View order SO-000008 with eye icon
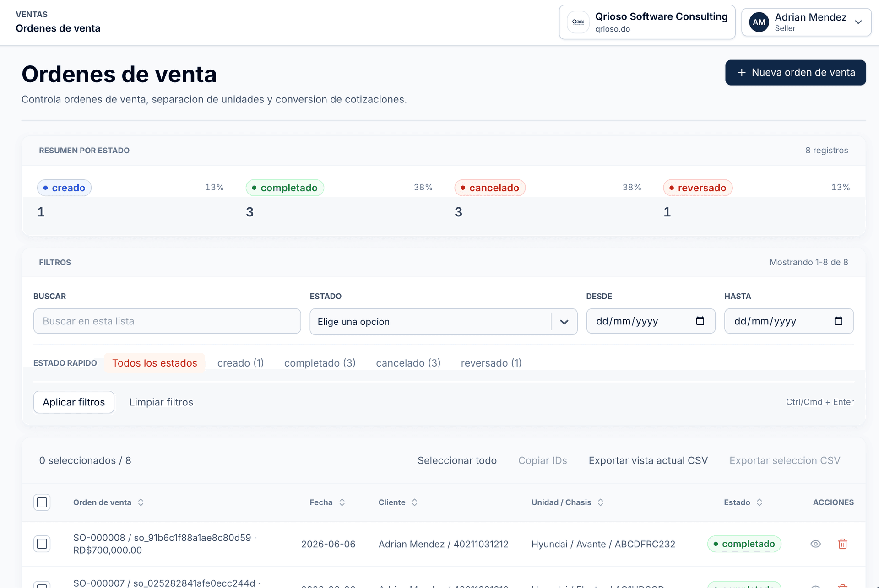 (815, 544)
